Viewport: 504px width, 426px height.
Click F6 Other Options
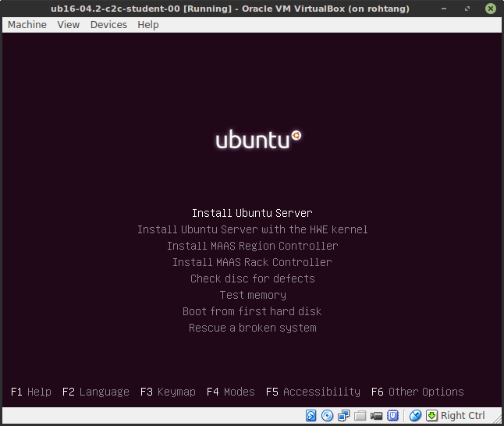[x=417, y=392]
